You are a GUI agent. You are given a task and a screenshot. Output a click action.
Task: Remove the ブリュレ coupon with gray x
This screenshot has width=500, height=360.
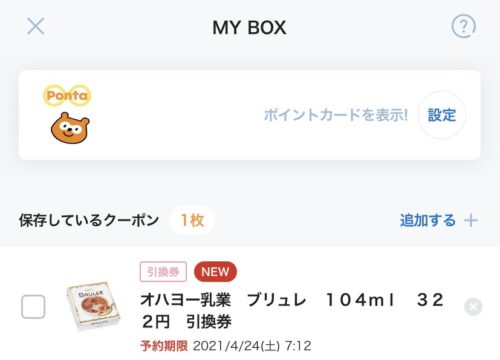tap(473, 307)
